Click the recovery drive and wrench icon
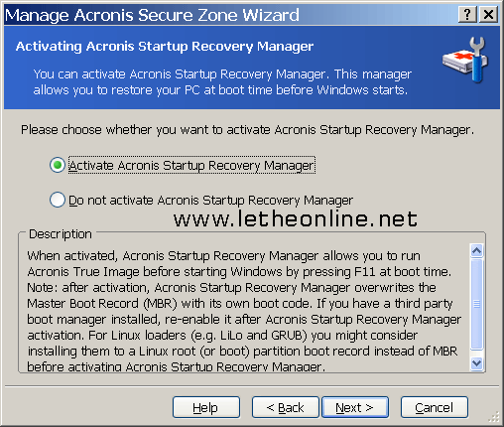 465,60
